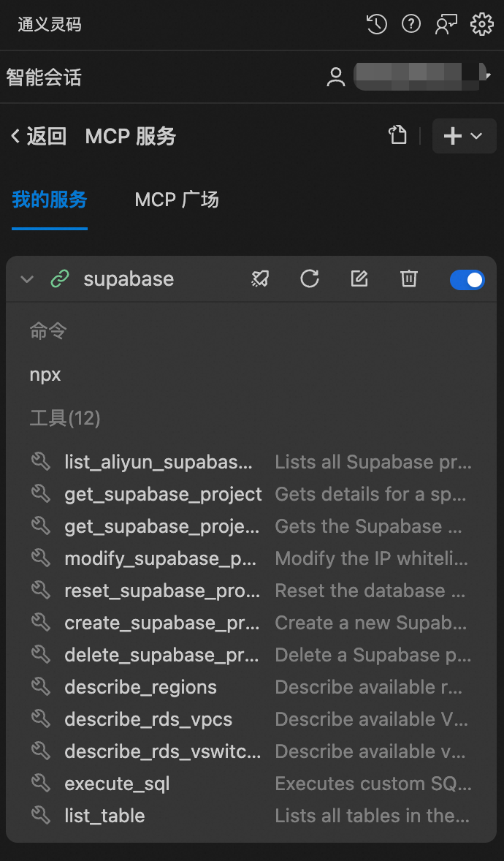The width and height of the screenshot is (504, 861).
Task: Select the execute_sql tool entry
Action: (x=117, y=784)
